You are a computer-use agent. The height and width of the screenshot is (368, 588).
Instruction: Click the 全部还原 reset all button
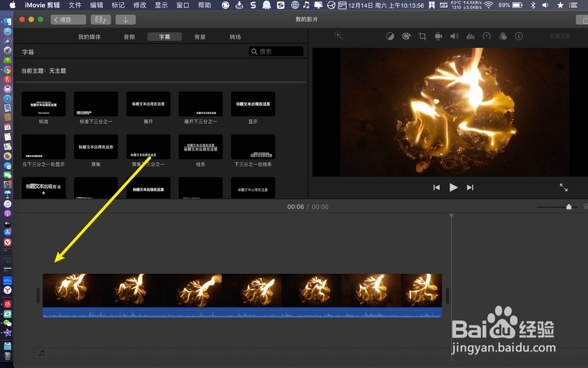pyautogui.click(x=560, y=36)
